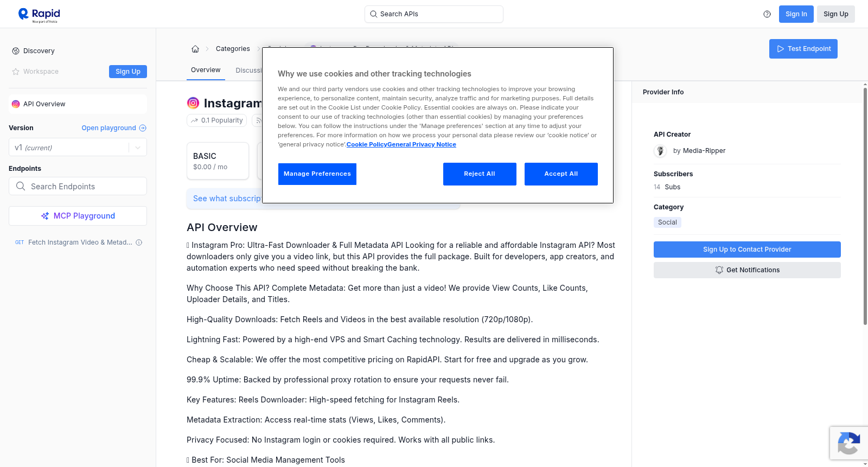Open the help question mark icon
The image size is (868, 467).
pyautogui.click(x=767, y=14)
